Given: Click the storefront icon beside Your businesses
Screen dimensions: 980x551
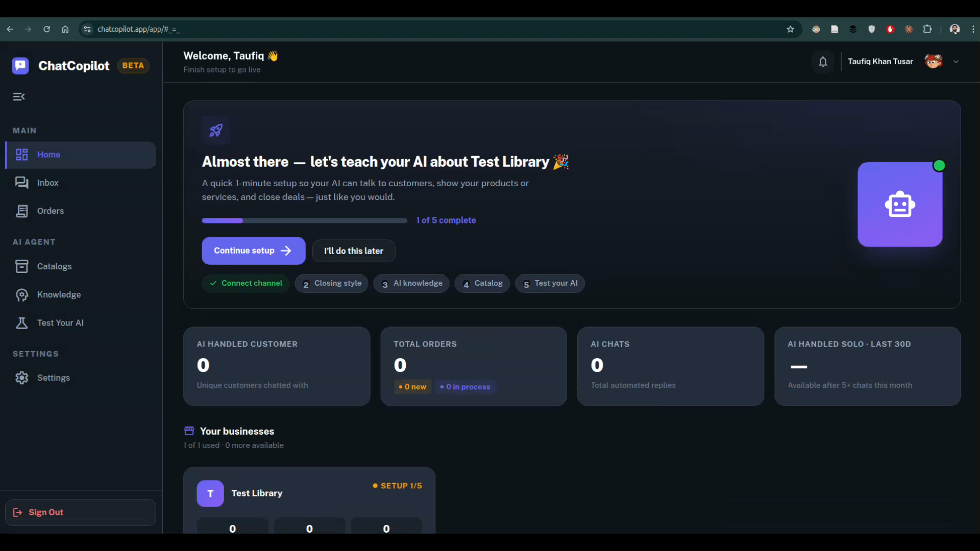Looking at the screenshot, I should [x=189, y=431].
